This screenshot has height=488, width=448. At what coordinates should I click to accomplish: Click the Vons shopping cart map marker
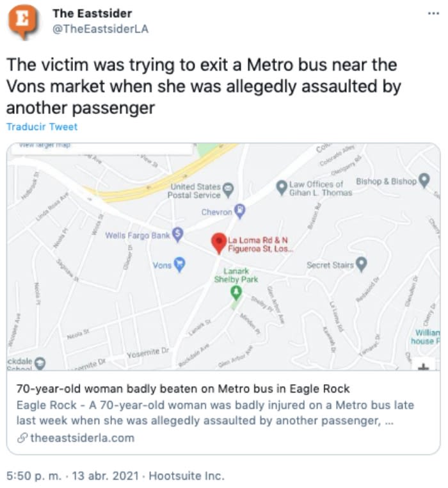(x=180, y=263)
